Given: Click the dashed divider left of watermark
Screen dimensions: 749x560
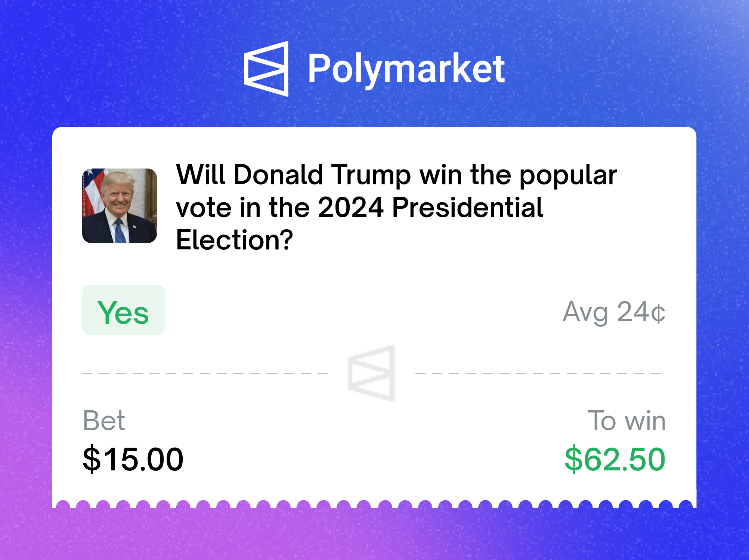Looking at the screenshot, I should pyautogui.click(x=205, y=373).
